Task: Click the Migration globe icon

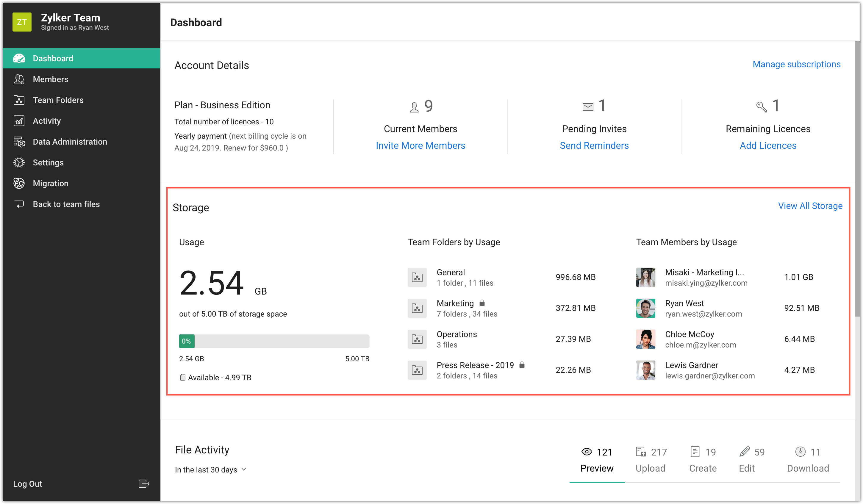Action: click(x=19, y=184)
